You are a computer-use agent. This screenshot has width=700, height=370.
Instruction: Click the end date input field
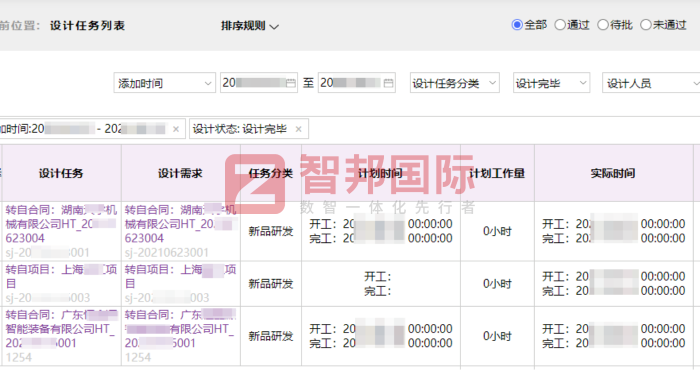[356, 83]
